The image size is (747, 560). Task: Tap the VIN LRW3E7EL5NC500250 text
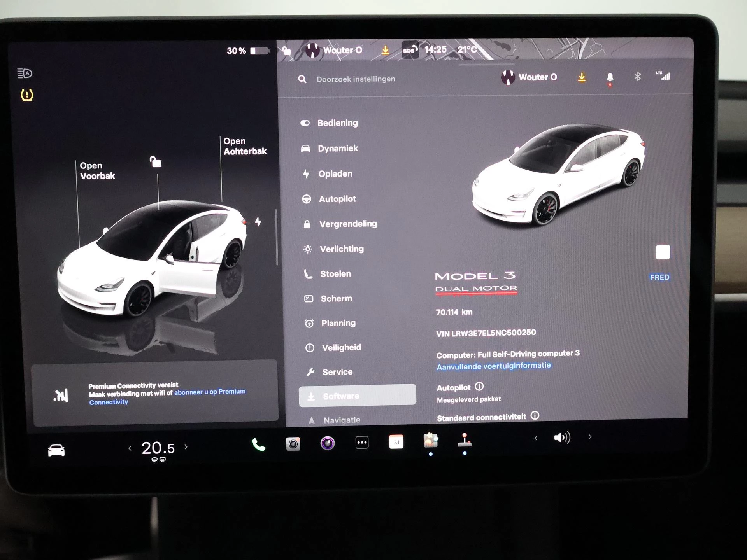(486, 333)
